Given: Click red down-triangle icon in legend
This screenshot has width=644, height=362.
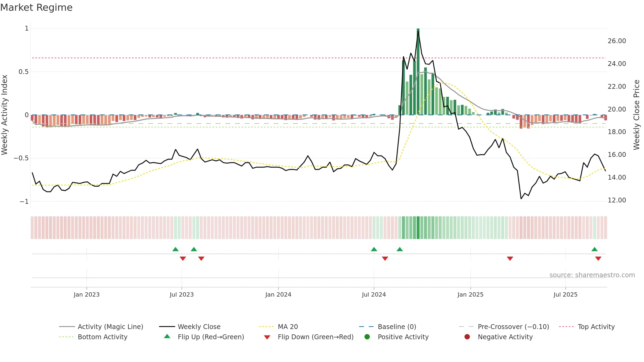Looking at the screenshot, I should (x=267, y=337).
